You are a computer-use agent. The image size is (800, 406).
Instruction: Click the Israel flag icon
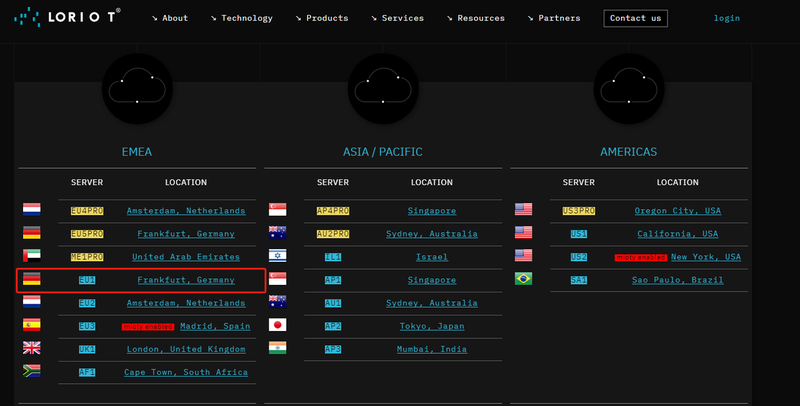tap(278, 256)
